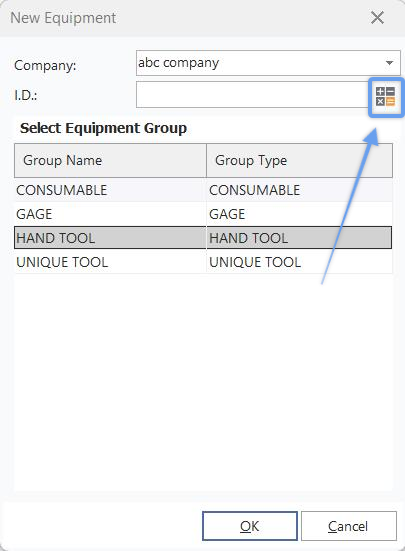Click the auto-generate ID calculator icon

385,97
